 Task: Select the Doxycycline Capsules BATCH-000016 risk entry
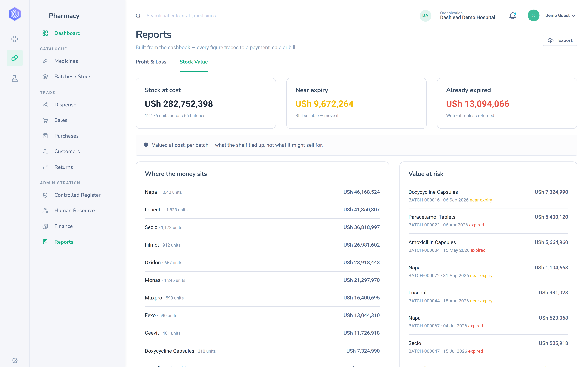pos(488,196)
